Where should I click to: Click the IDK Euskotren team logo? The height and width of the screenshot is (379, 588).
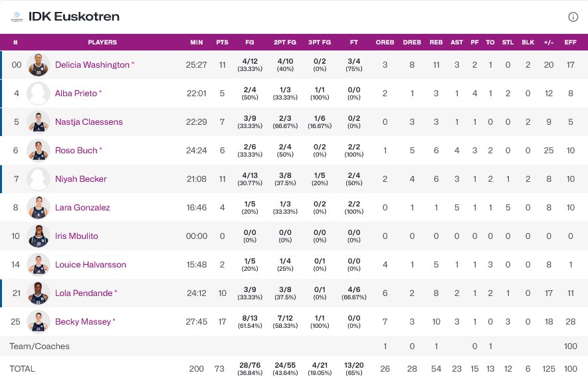[x=17, y=17]
